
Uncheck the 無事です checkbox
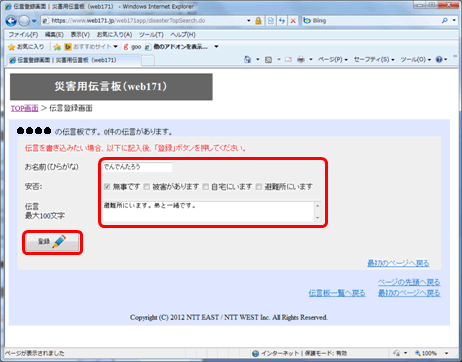pyautogui.click(x=107, y=187)
